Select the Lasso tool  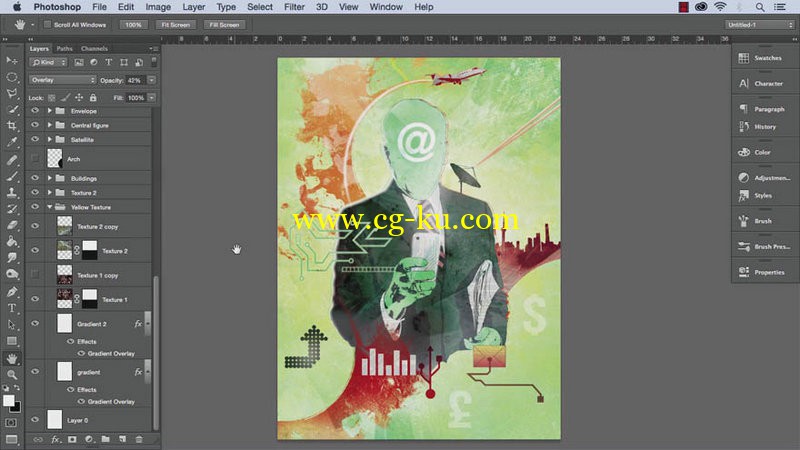click(x=12, y=93)
